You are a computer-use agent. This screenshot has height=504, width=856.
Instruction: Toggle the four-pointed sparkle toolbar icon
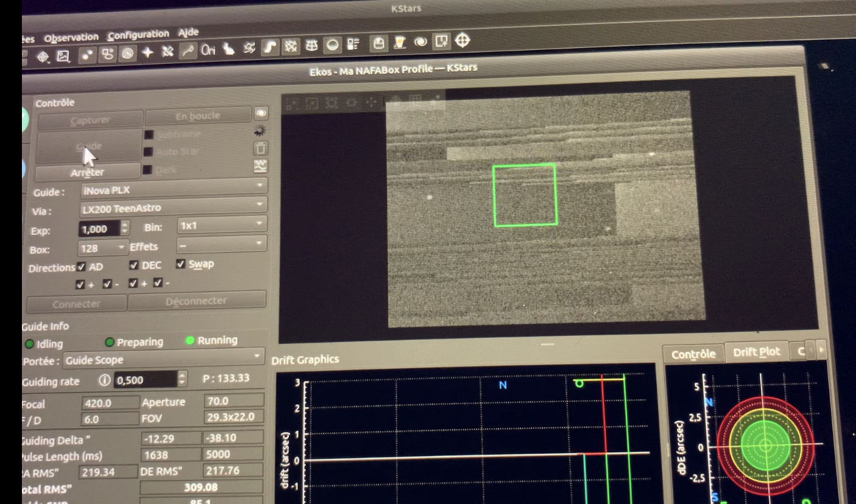pos(147,53)
